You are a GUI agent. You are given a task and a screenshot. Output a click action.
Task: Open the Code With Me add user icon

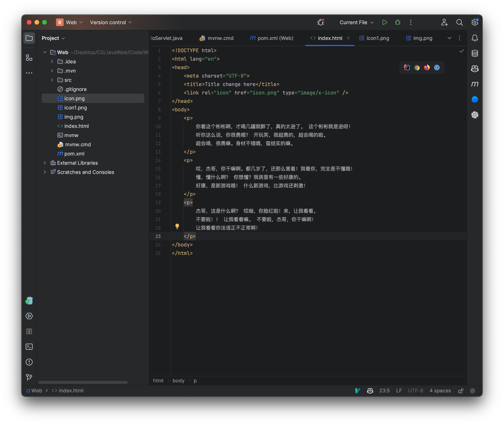pos(444,22)
